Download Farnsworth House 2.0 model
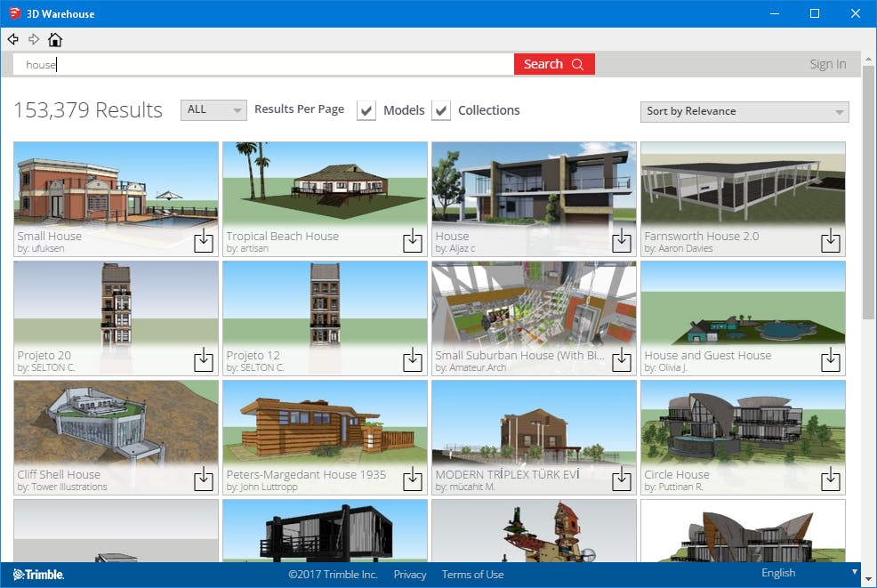877x588 pixels. [x=831, y=240]
